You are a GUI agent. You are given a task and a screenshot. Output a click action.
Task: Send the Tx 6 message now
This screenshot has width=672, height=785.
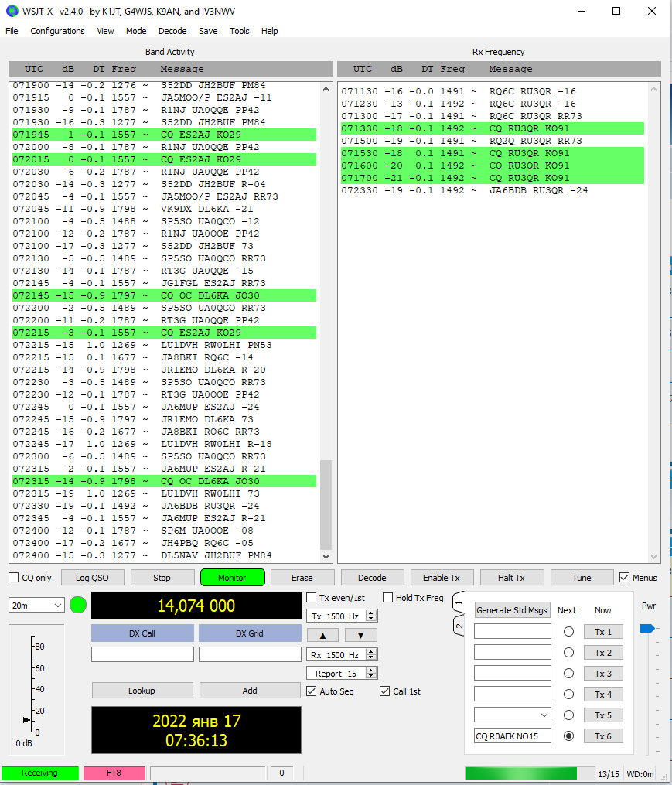603,736
